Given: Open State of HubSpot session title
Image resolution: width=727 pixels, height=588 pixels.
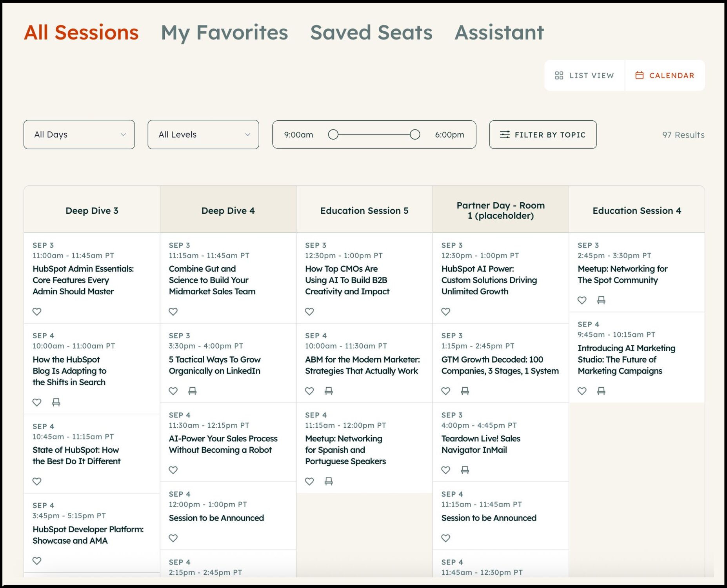Looking at the screenshot, I should [76, 456].
